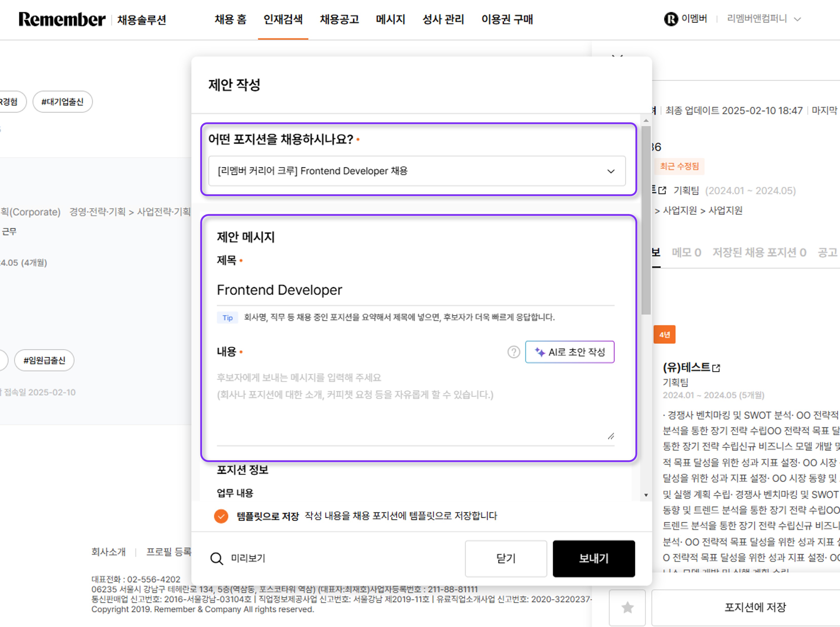840x627 pixels.
Task: Open the position selection dropdown
Action: [x=417, y=171]
